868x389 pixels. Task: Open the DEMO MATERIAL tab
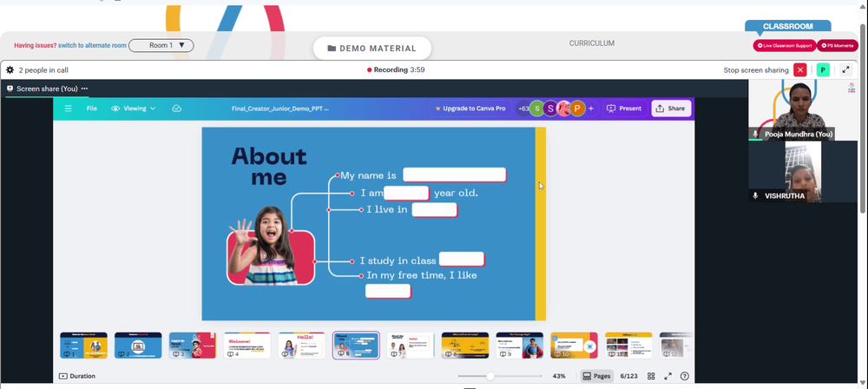click(x=372, y=49)
